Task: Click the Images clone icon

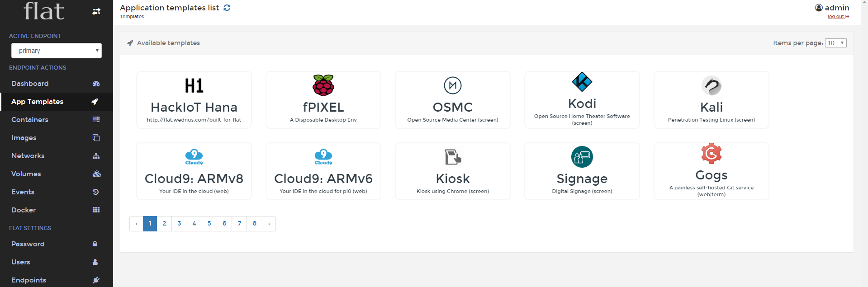Action: [96, 138]
